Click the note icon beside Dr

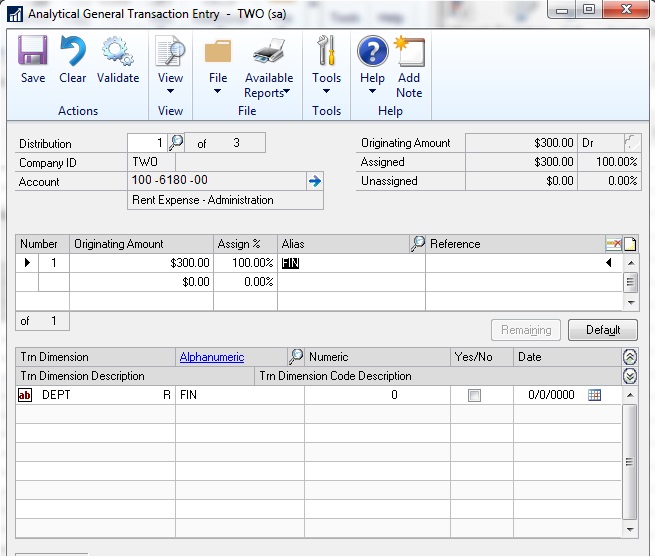(632, 142)
